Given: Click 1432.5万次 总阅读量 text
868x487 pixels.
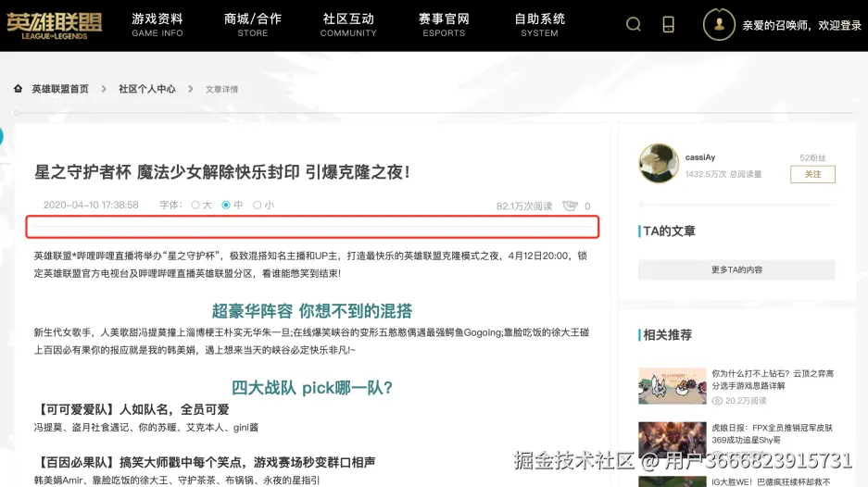Looking at the screenshot, I should coord(723,174).
